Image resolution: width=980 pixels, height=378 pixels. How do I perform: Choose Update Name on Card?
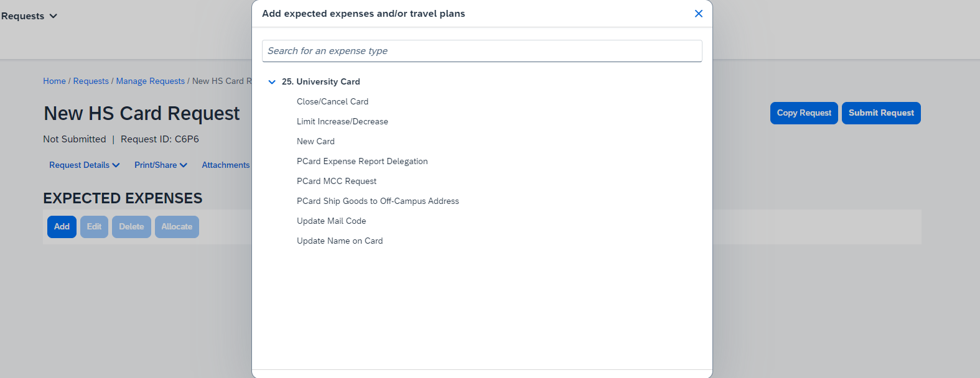[340, 241]
